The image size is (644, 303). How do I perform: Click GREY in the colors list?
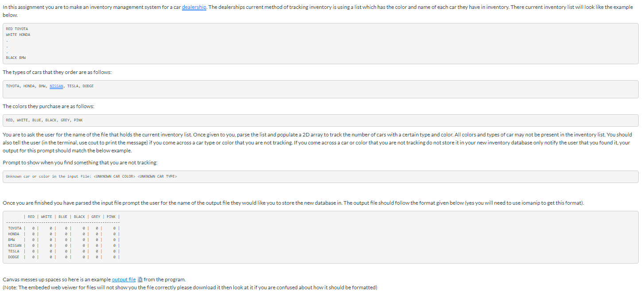66,120
